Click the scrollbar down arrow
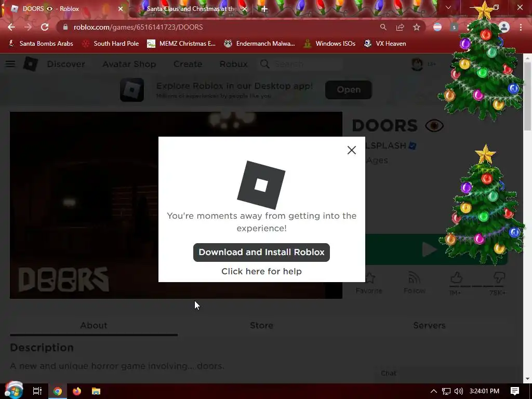The image size is (532, 399). coord(527,379)
